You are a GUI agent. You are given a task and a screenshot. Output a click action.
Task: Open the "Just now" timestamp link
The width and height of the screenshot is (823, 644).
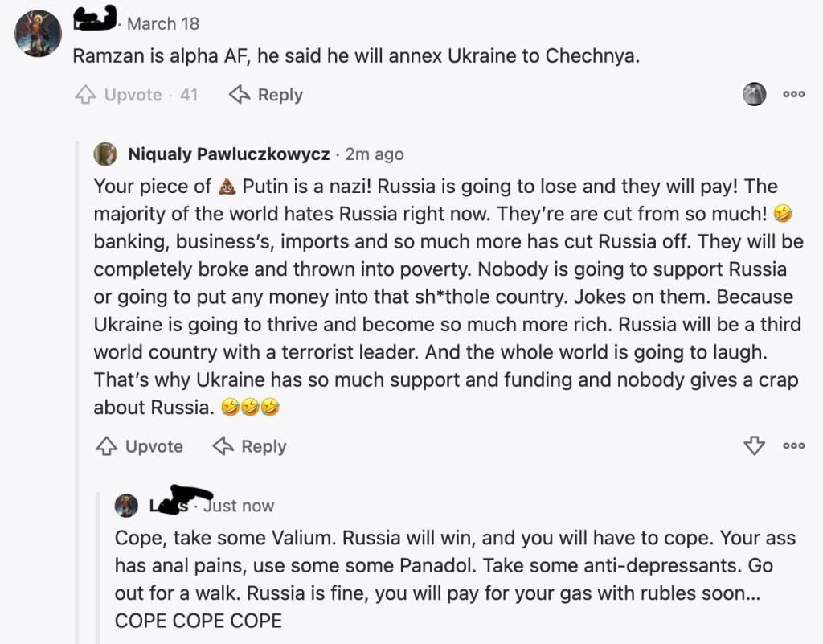click(239, 506)
